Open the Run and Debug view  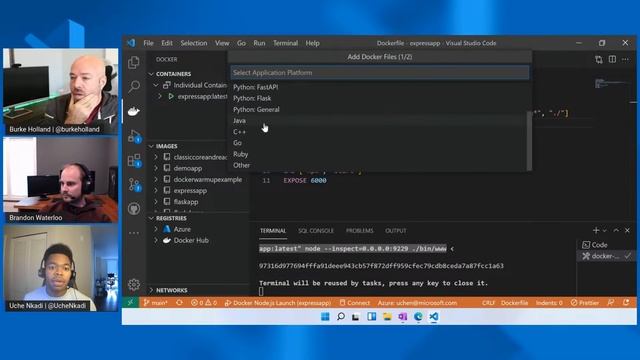coord(134,136)
